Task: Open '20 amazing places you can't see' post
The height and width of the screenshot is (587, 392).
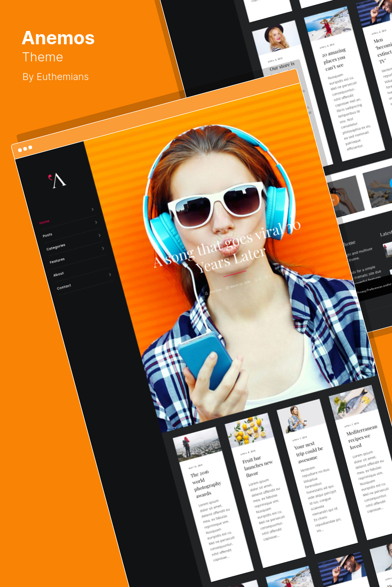Action: click(x=334, y=59)
